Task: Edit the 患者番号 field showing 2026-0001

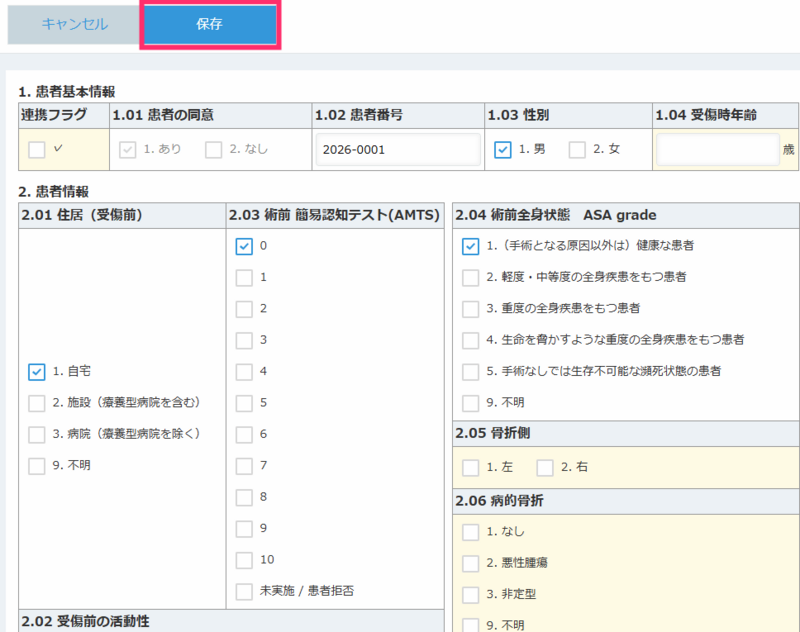Action: [398, 150]
